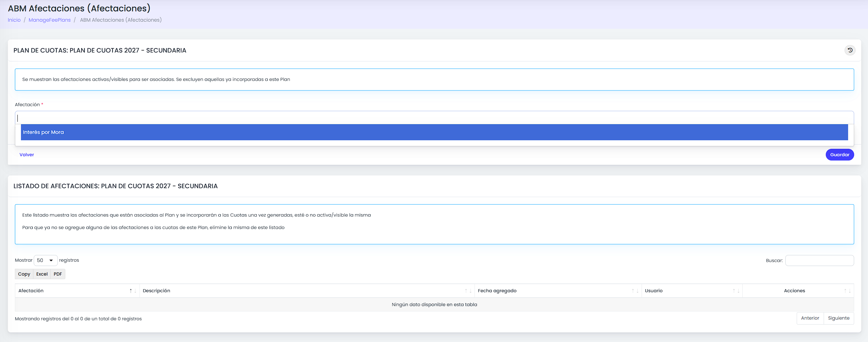Select the 'Interés por Mora' option
Screen dimensions: 868x342
(434, 132)
